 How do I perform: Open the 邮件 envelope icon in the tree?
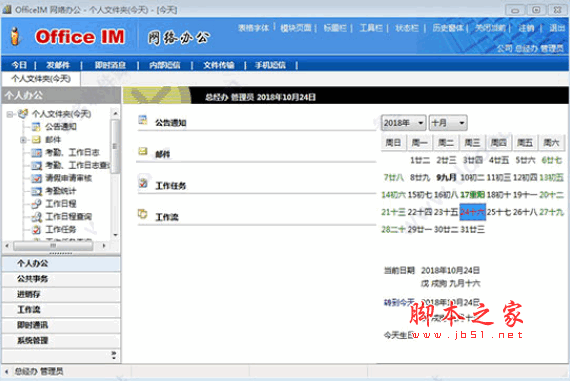pos(36,140)
